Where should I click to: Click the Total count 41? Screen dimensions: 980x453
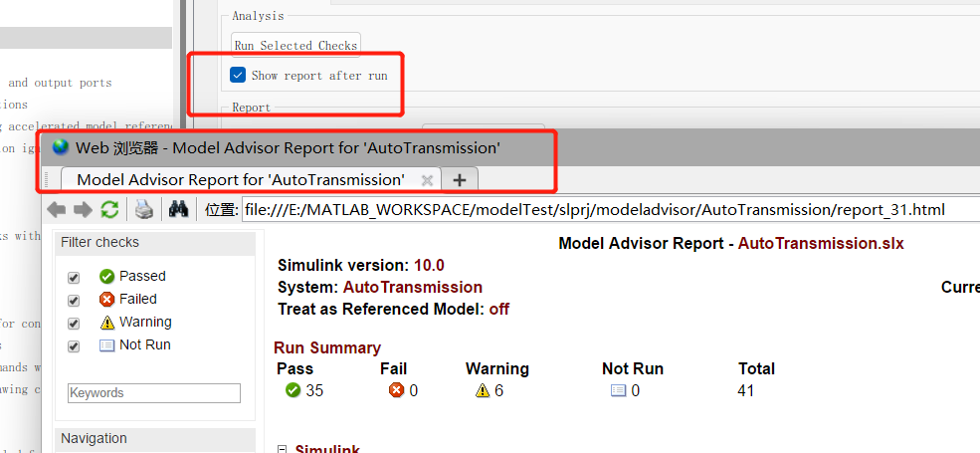tap(746, 391)
